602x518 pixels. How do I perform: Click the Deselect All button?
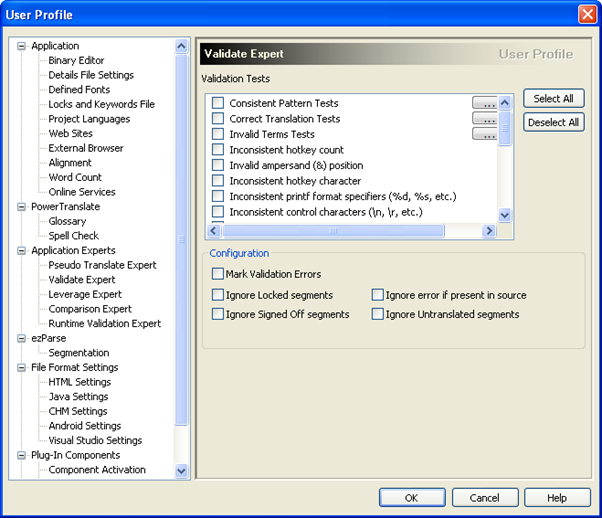pos(554,122)
